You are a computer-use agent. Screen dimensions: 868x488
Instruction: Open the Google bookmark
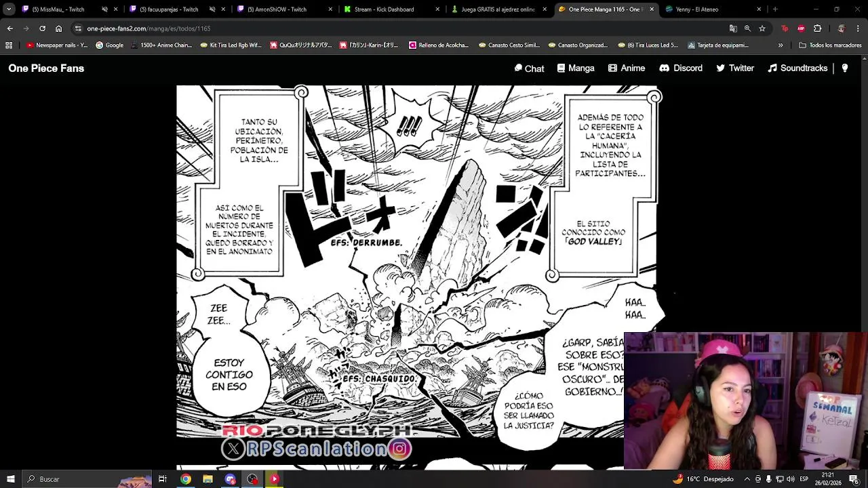(109, 45)
